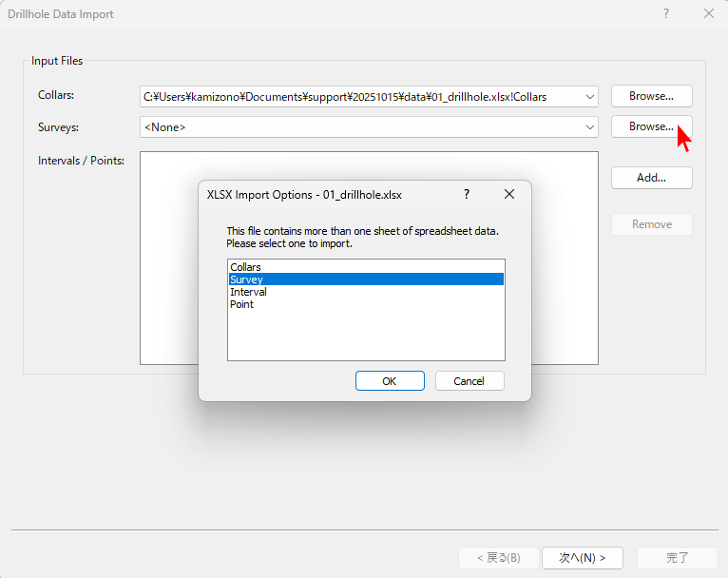Expand the Collars file dropdown arrow
This screenshot has width=728, height=578.
pos(590,96)
